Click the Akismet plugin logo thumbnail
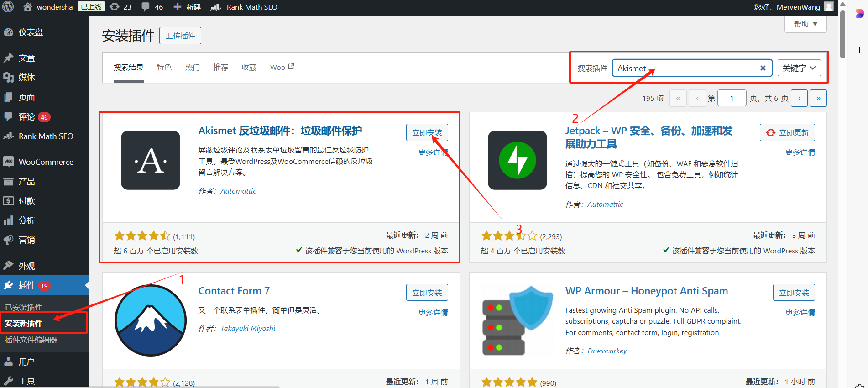Screen dimensions: 868x388 [x=151, y=160]
